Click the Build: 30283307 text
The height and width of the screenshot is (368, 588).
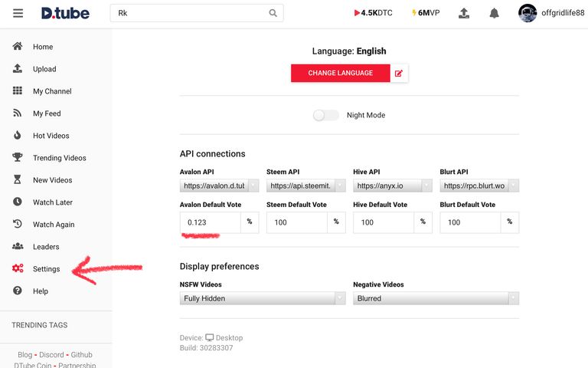click(x=206, y=348)
